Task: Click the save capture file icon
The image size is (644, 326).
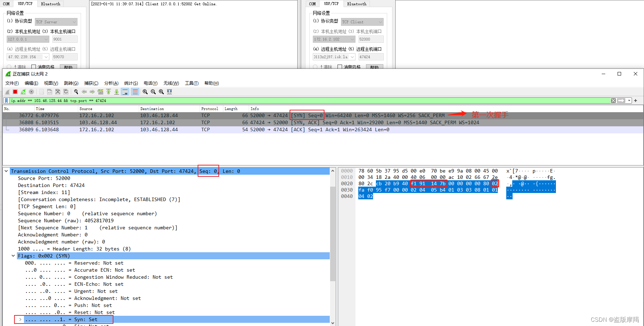Action: click(50, 92)
